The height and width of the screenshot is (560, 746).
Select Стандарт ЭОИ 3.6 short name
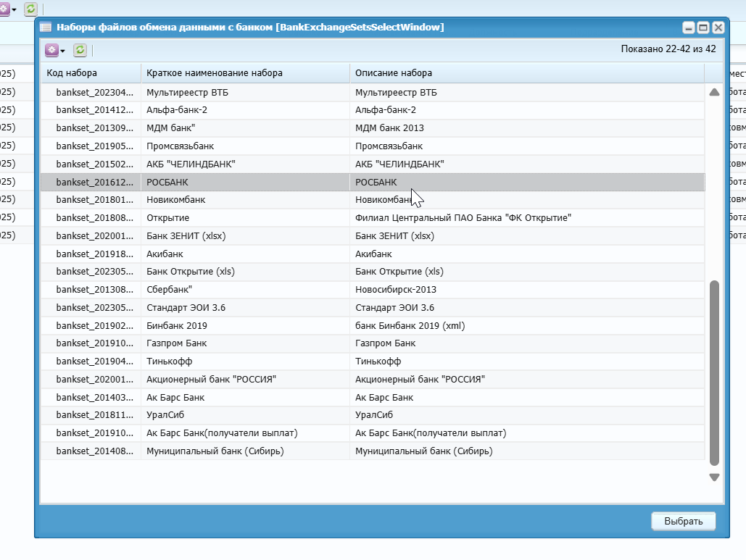245,308
